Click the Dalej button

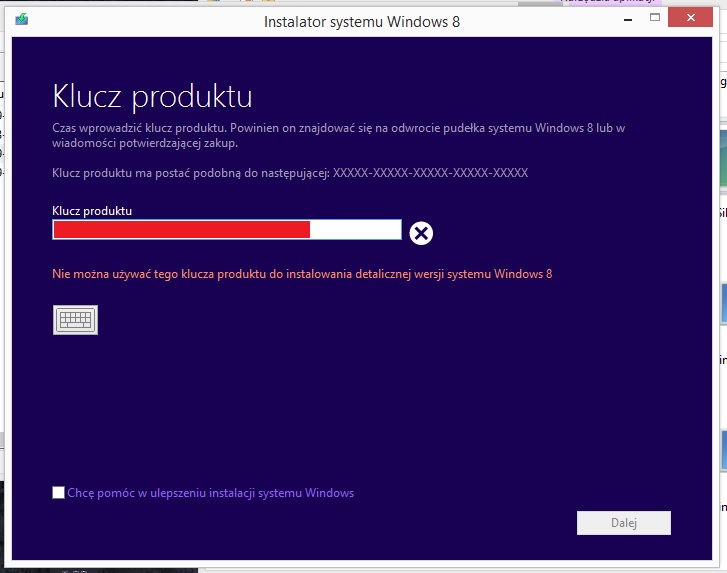[624, 523]
